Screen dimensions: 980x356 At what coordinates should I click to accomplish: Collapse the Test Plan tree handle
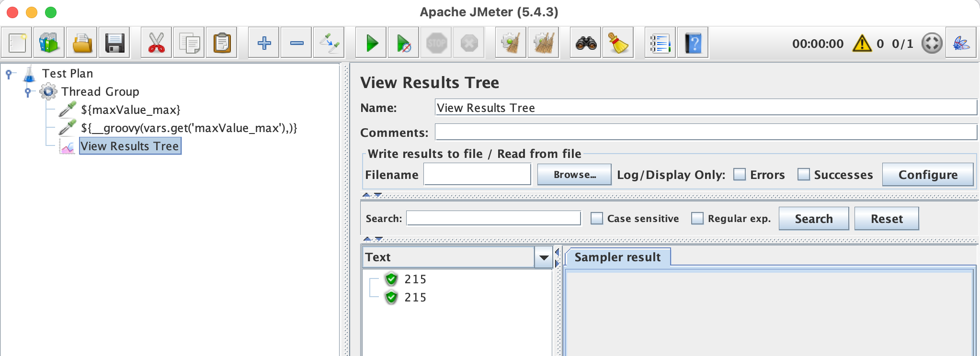pyautogui.click(x=9, y=74)
